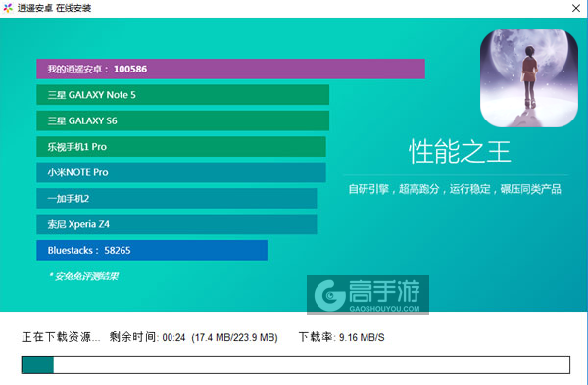
Task: Click the 逍遥安卓 在线安装 window title
Action: tap(54, 8)
